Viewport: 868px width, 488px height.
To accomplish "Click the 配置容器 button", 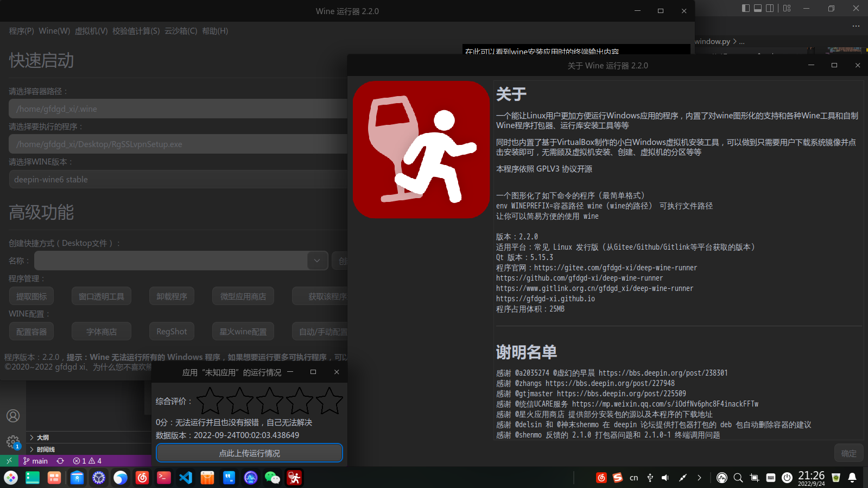I will click(31, 332).
